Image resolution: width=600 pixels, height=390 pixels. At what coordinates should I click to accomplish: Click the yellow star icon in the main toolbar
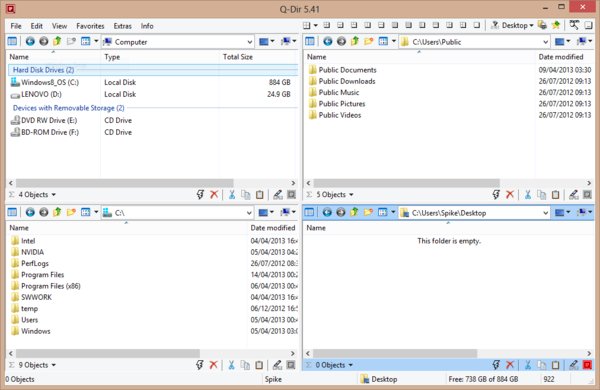556,25
